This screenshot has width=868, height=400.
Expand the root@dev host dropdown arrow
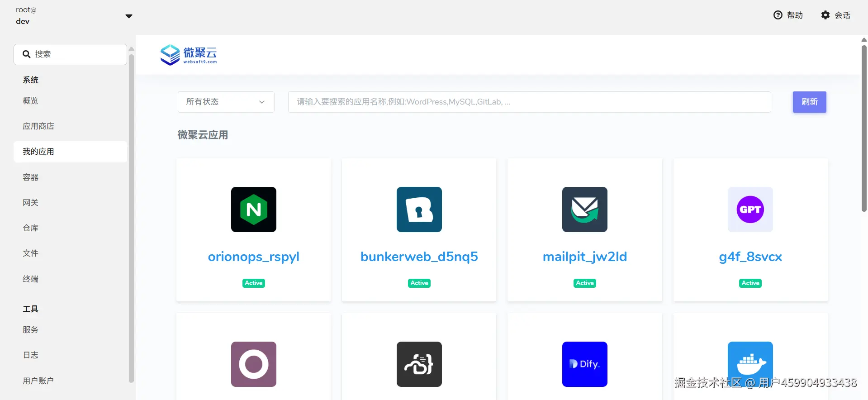[129, 16]
